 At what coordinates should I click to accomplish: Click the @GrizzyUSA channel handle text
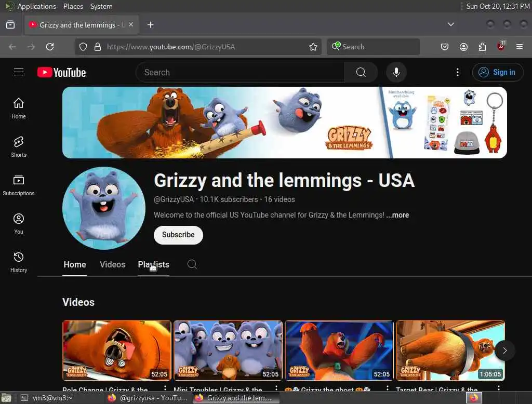tap(174, 199)
